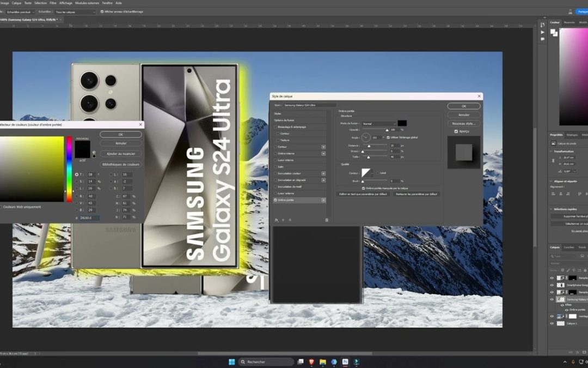Screen dimensions: 588x368
Task: Click the link width-height chain icon in Transformation
Action: 553,160
